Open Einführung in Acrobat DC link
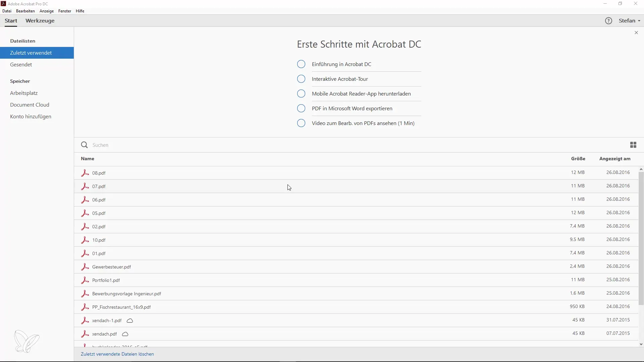This screenshot has height=362, width=644. 341,64
